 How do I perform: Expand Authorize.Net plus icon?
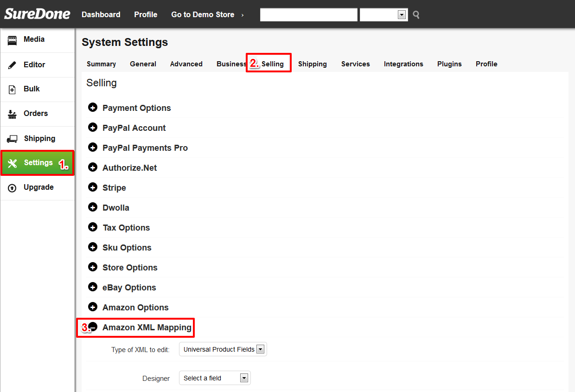pyautogui.click(x=93, y=167)
